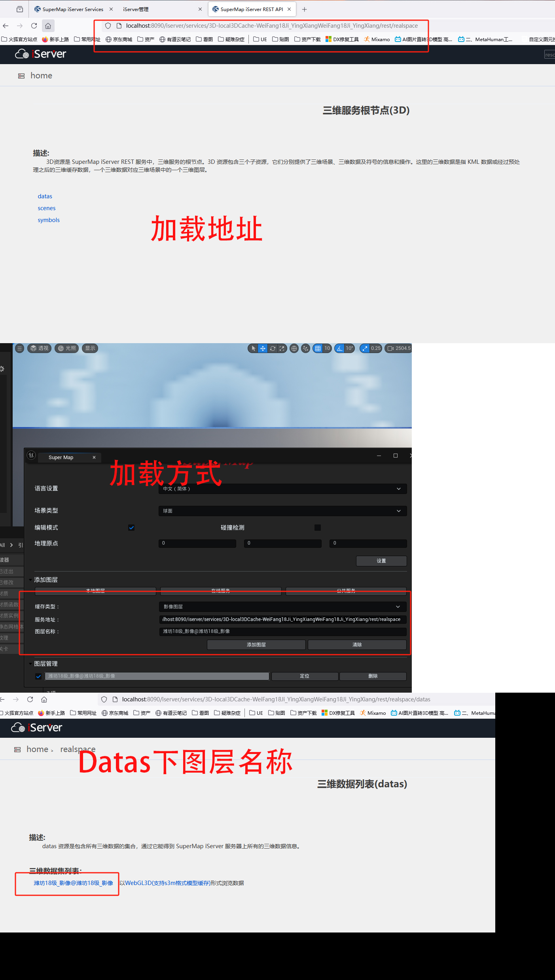This screenshot has height=980, width=555.
Task: Reload the top browser page
Action: point(34,26)
